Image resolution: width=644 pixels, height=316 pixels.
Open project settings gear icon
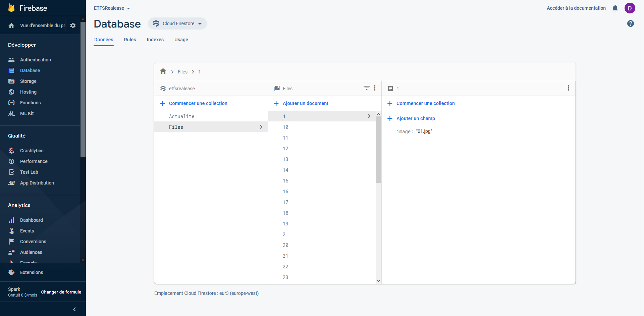(73, 25)
